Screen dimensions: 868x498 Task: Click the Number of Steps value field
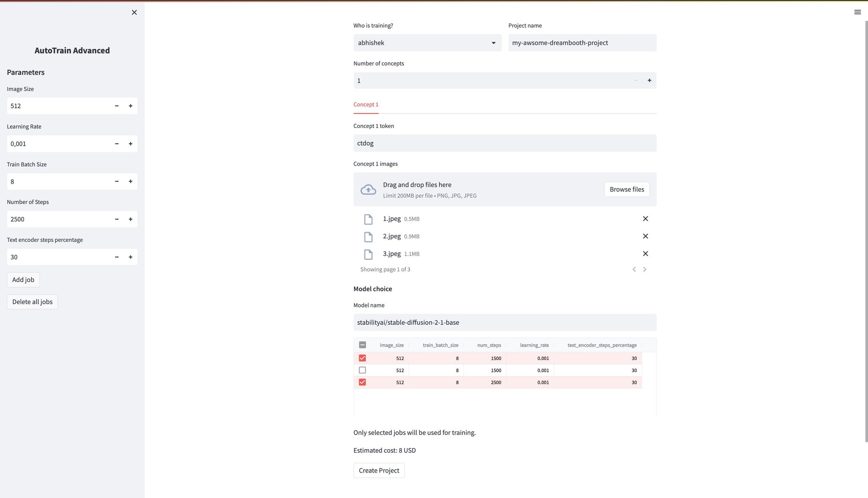[x=58, y=219]
